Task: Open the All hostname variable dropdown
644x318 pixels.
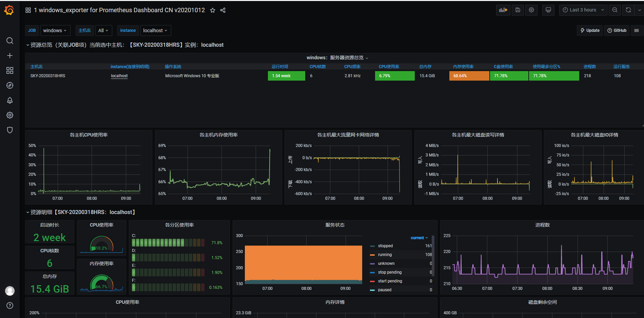Action: click(103, 30)
